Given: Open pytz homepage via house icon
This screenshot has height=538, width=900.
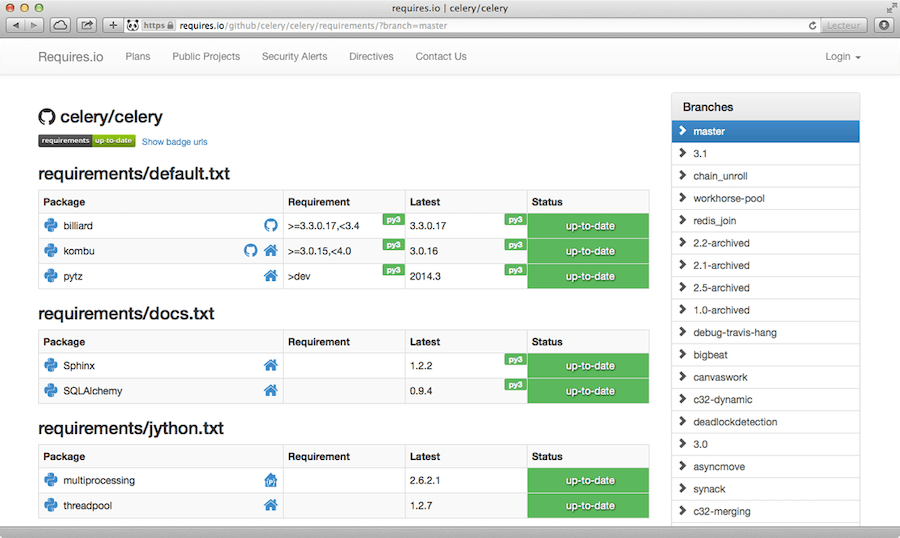Looking at the screenshot, I should pos(270,275).
